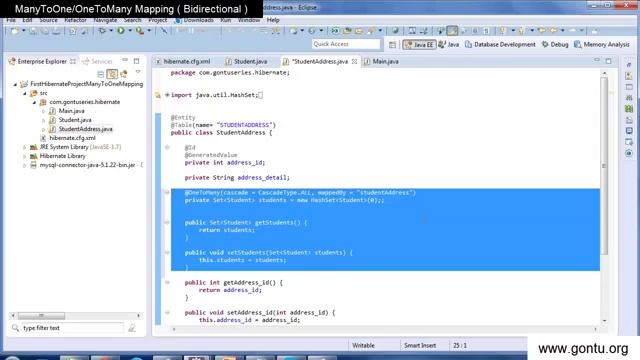Collapse the src folder node
Screen dimensions: 640x360
pyautogui.click(x=24, y=93)
